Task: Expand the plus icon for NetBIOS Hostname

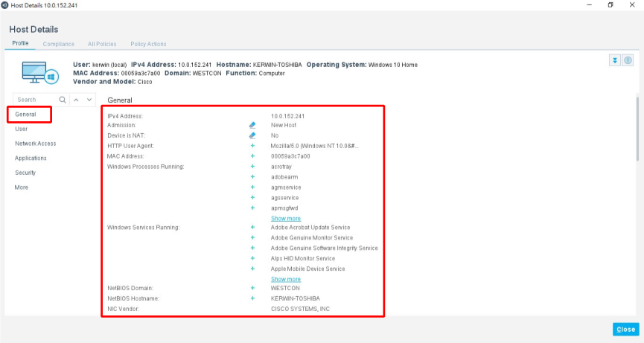Action: (252, 298)
